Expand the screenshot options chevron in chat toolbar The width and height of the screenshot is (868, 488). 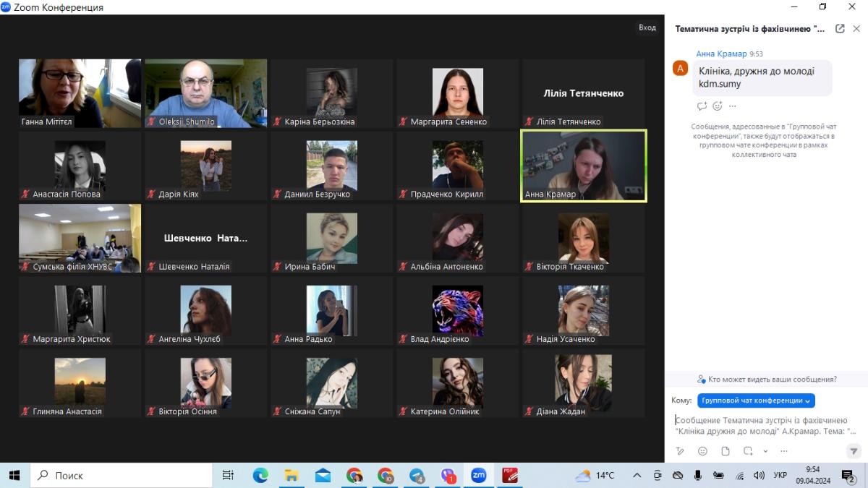pos(765,451)
